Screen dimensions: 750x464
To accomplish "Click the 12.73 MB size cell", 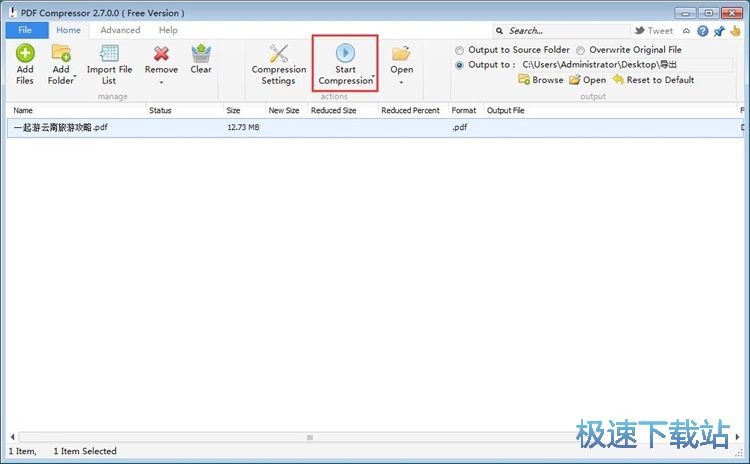I will tap(243, 128).
